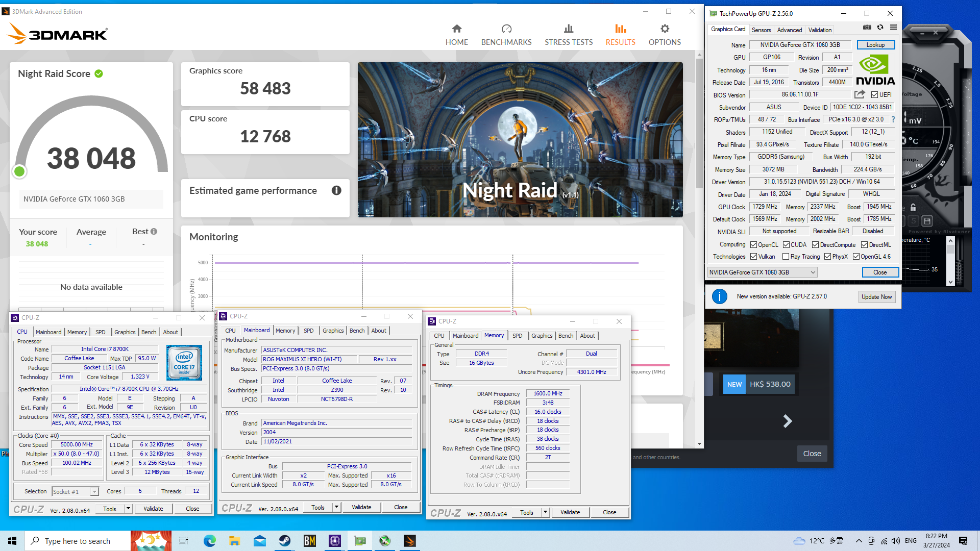Click the green score verified checkmark
The height and width of the screenshot is (551, 980).
pos(99,73)
